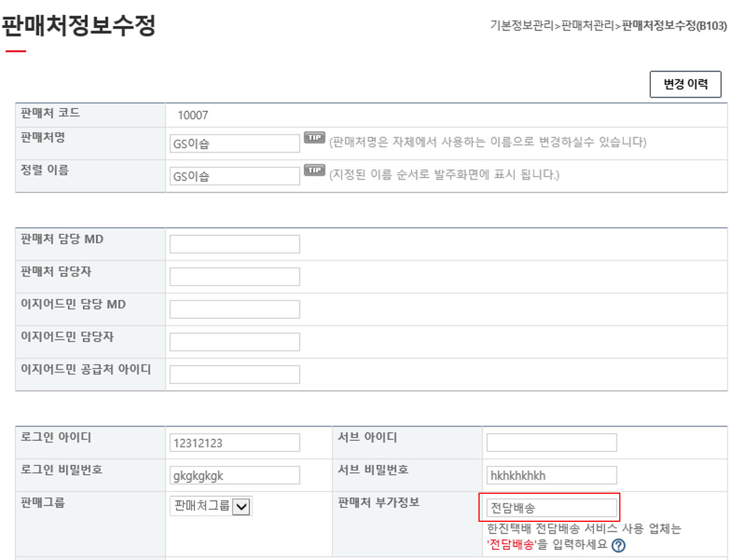Focus the 로그인 비밀번호 input field
The image size is (729, 560).
tap(234, 475)
